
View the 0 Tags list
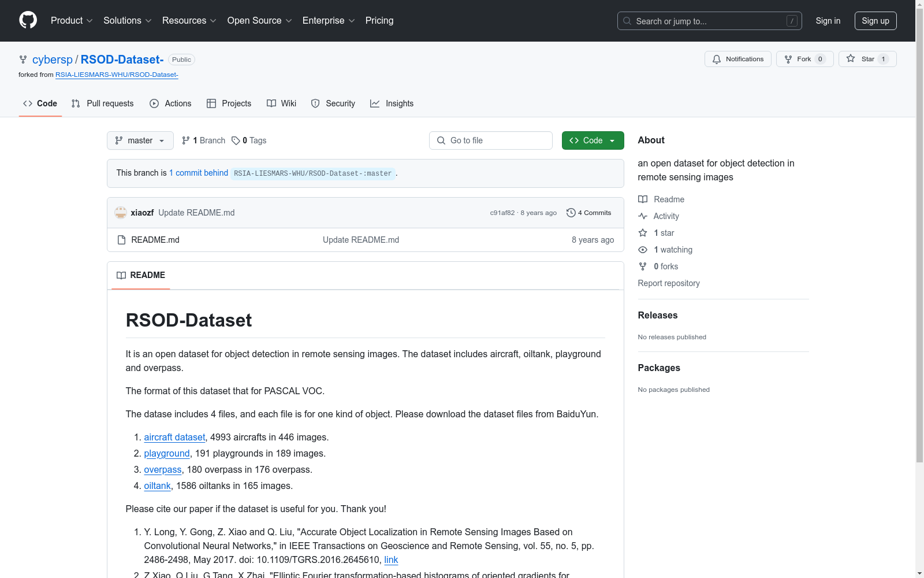coord(249,140)
